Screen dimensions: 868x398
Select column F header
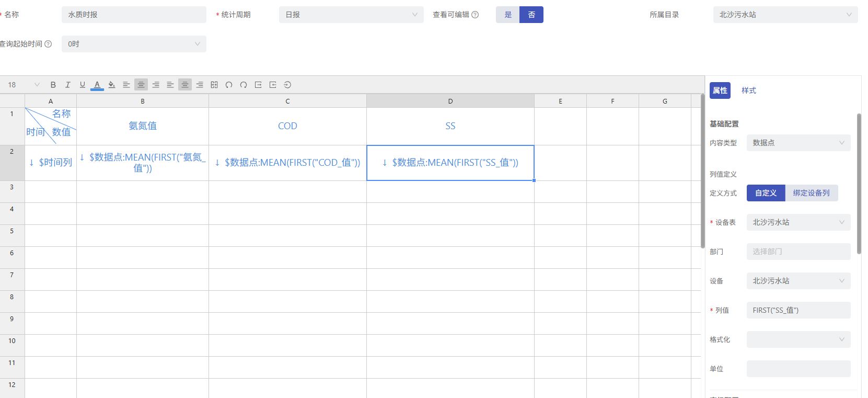tap(612, 101)
